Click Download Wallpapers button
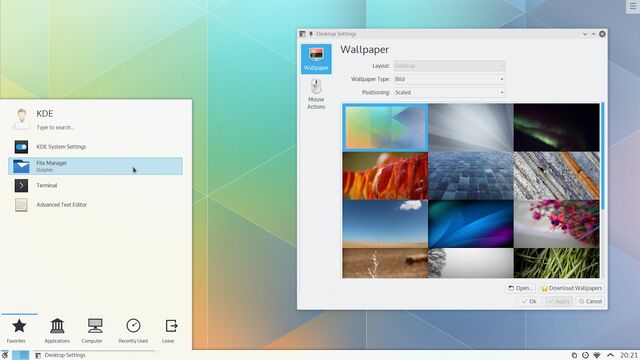The height and width of the screenshot is (360, 640). [x=571, y=288]
